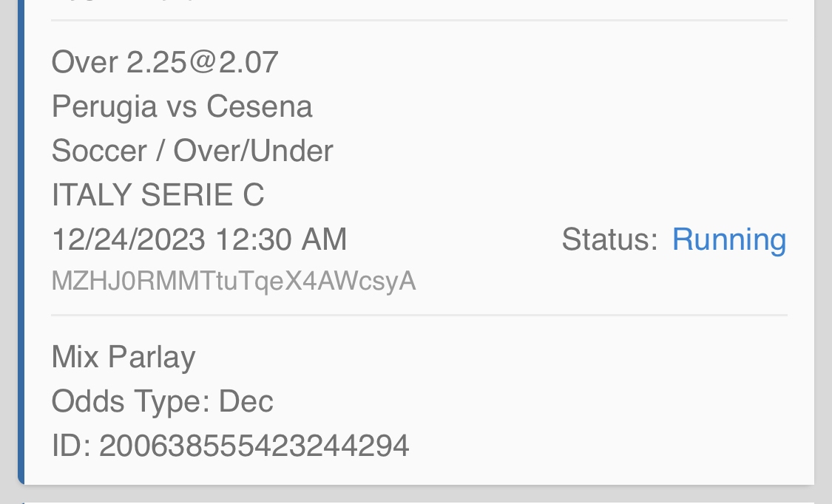Tap the 12:30 AM kickoff time

(281, 240)
